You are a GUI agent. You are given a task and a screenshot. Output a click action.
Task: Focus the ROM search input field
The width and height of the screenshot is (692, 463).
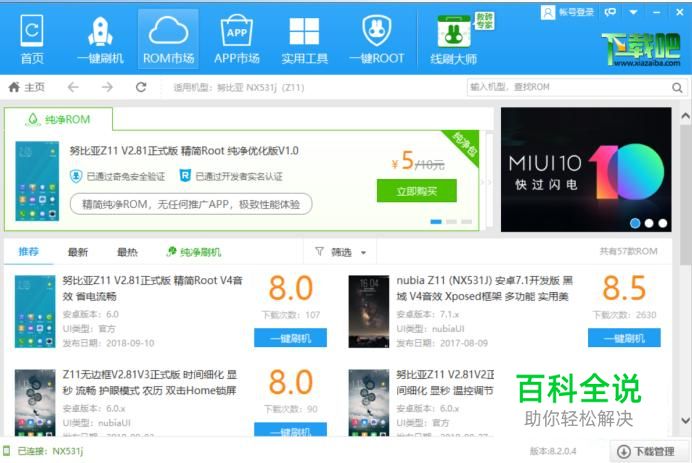[568, 87]
